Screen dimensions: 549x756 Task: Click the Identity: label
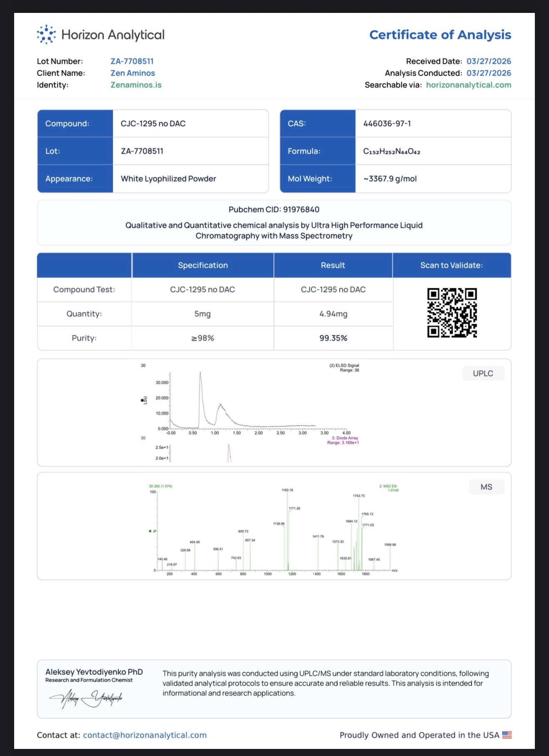(52, 85)
